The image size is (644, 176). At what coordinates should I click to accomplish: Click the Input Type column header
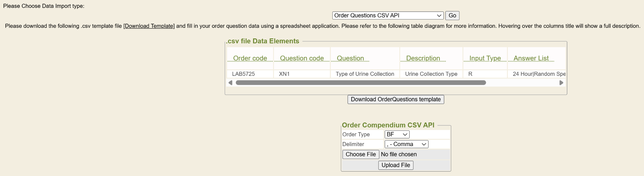485,58
